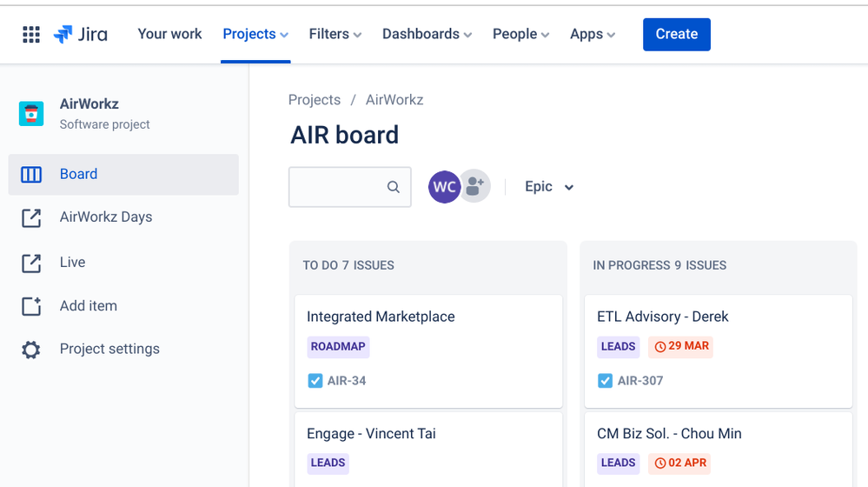
Task: Click the Create button
Action: tap(677, 34)
